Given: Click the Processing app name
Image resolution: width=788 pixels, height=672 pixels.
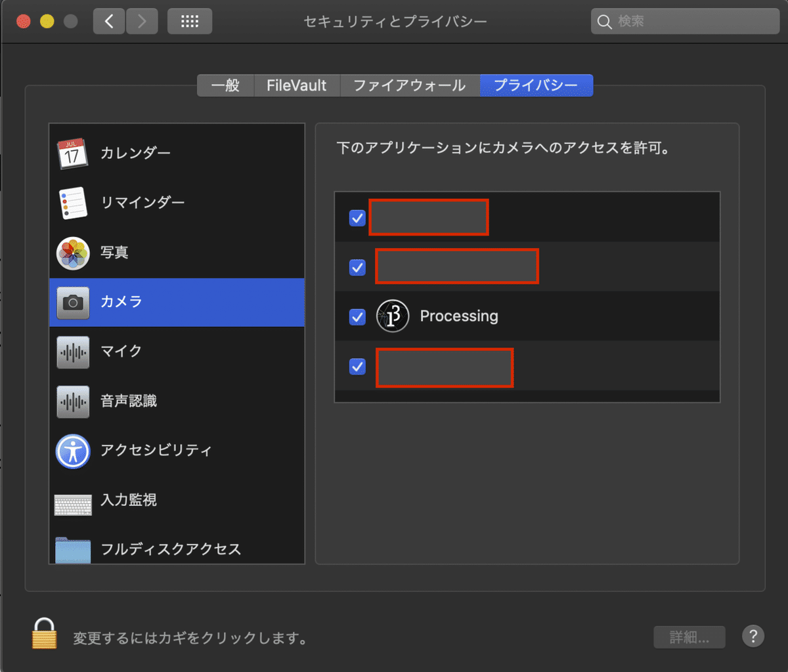Looking at the screenshot, I should pyautogui.click(x=459, y=316).
